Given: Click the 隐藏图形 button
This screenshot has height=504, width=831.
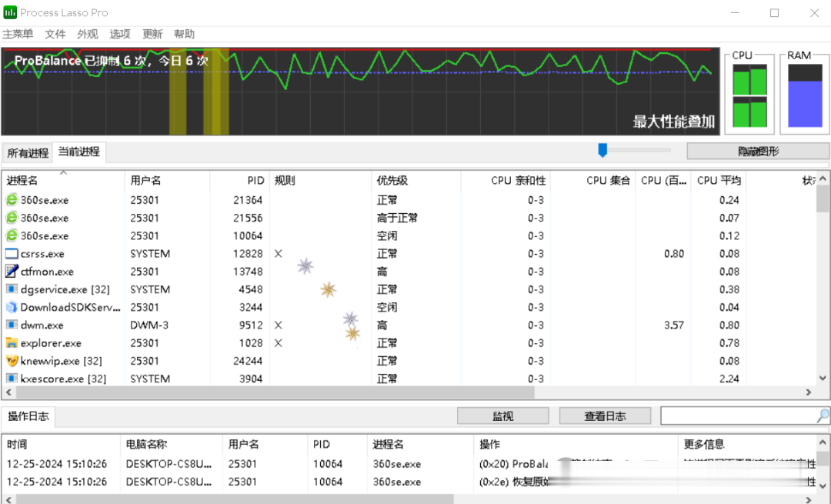Looking at the screenshot, I should click(759, 152).
